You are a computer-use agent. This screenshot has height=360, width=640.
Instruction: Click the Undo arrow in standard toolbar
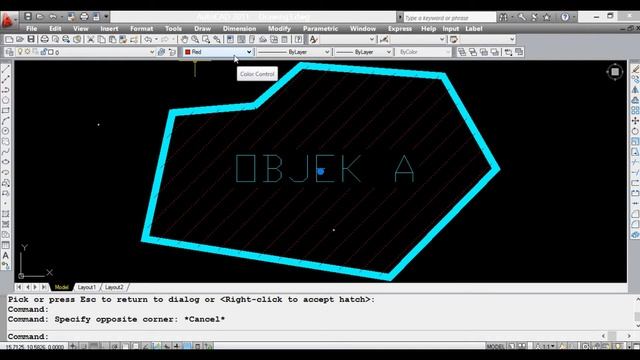pos(148,40)
